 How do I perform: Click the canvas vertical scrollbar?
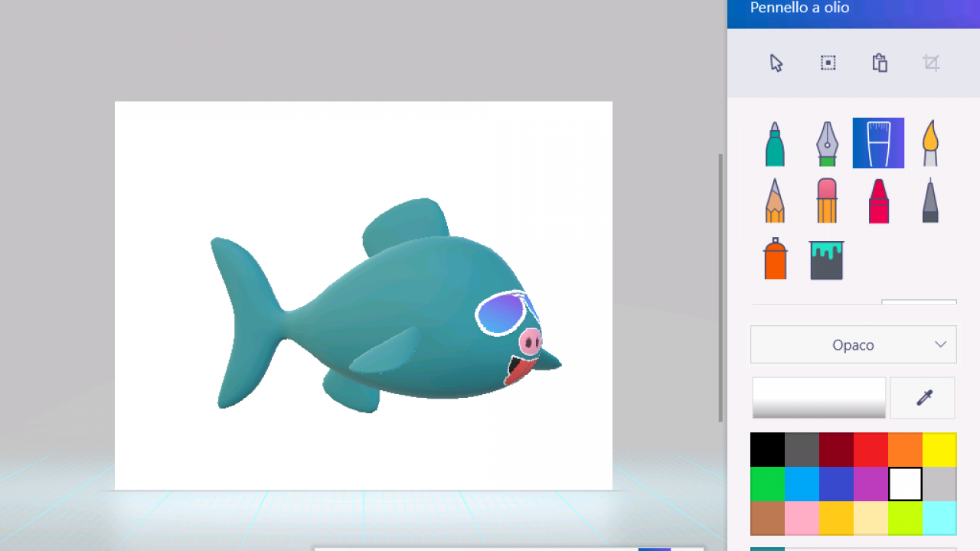[x=720, y=288]
